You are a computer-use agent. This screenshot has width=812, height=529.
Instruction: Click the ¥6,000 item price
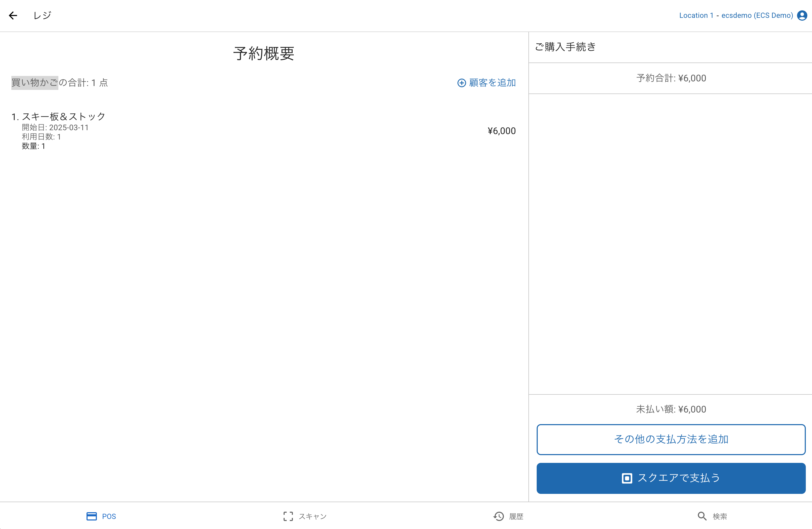[x=501, y=131]
